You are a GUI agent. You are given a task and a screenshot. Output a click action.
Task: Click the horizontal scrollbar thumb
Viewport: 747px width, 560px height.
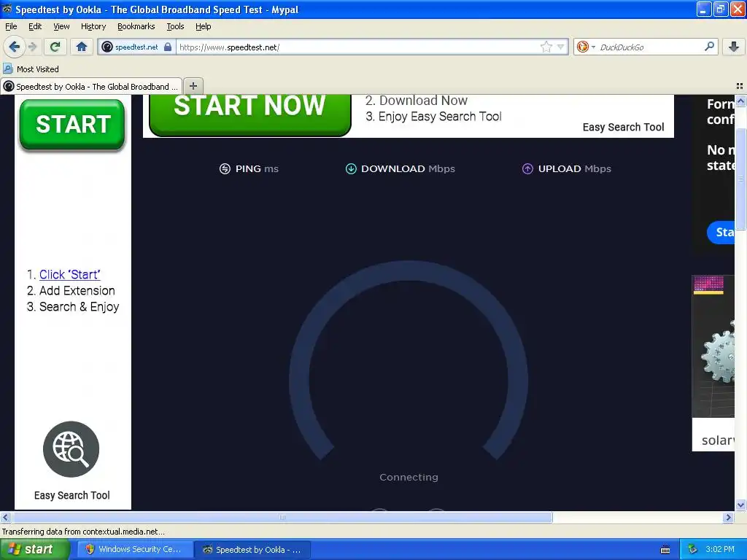point(282,517)
